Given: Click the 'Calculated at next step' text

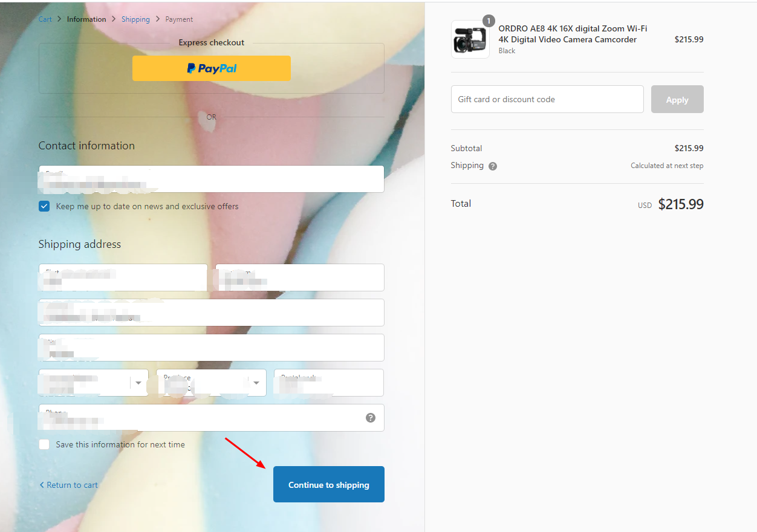Looking at the screenshot, I should coord(667,166).
